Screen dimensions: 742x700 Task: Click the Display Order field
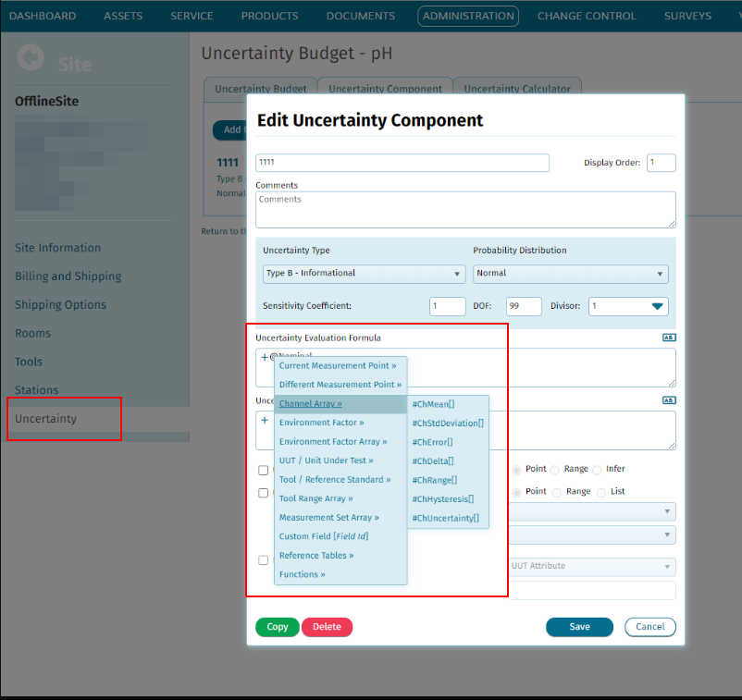coord(662,163)
